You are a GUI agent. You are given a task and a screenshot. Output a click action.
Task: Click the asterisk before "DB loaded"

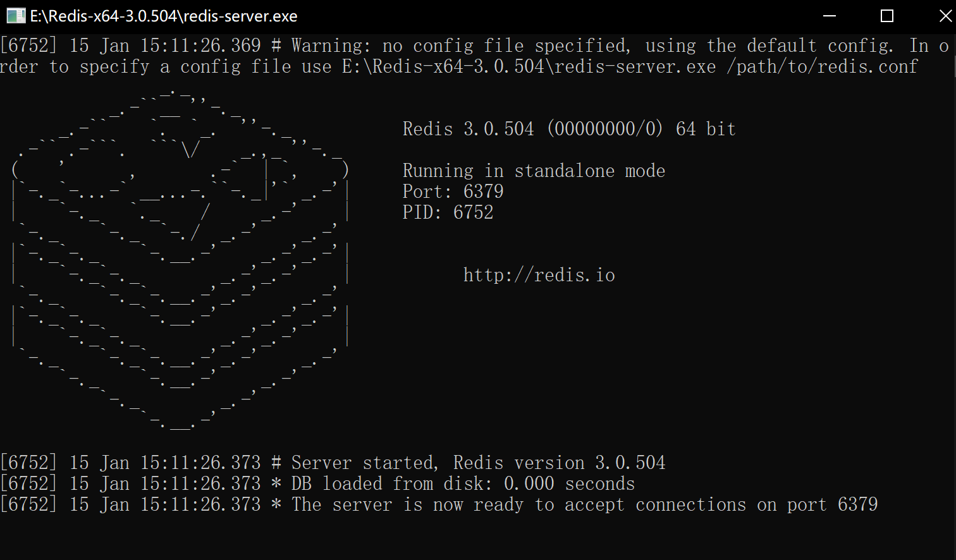pos(276,484)
